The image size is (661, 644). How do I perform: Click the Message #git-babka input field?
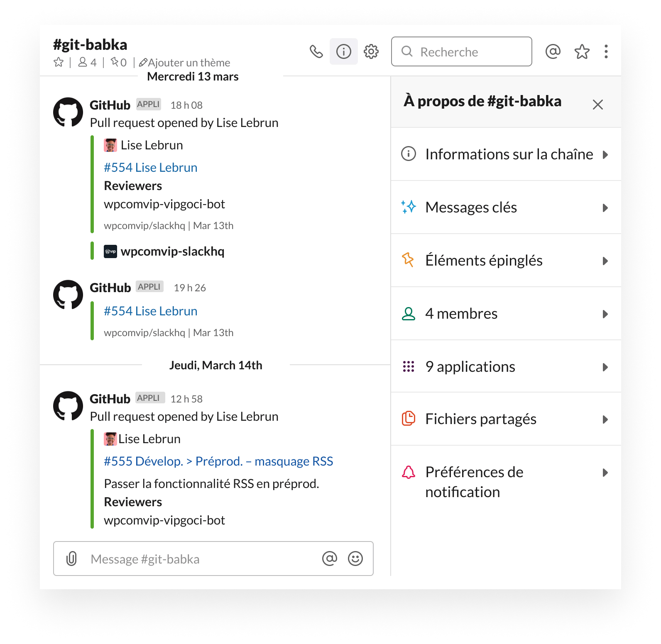213,559
